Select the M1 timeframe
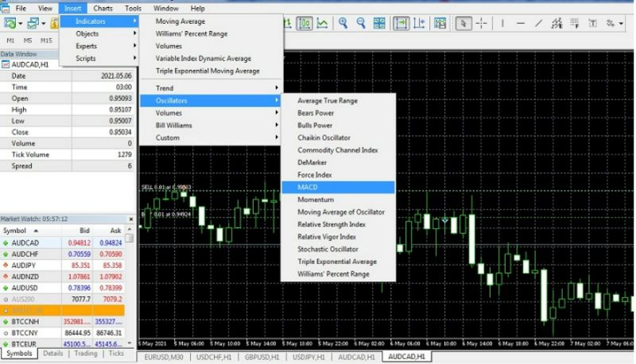This screenshot has height=364, width=636. click(10, 41)
